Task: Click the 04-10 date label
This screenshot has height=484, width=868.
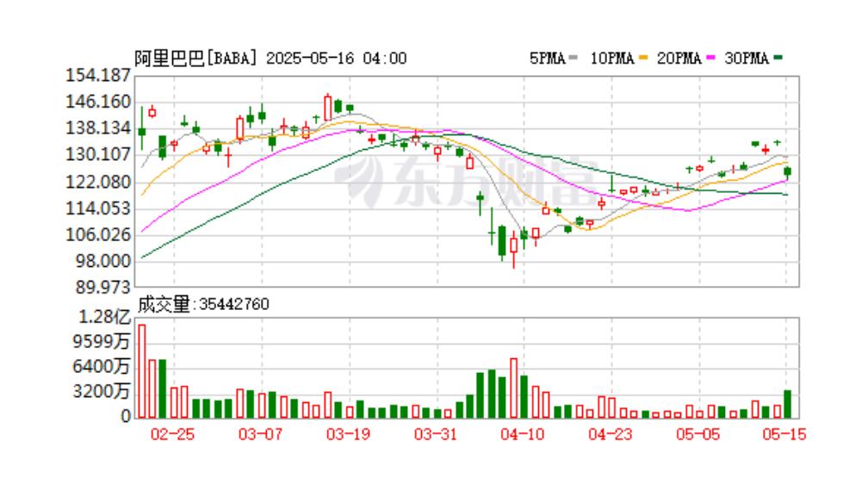Action: [x=523, y=434]
